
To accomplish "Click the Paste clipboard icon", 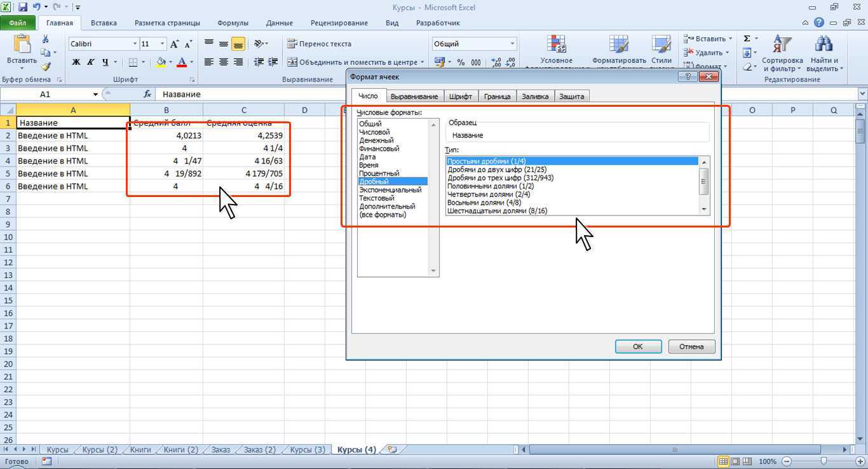I will coord(22,43).
